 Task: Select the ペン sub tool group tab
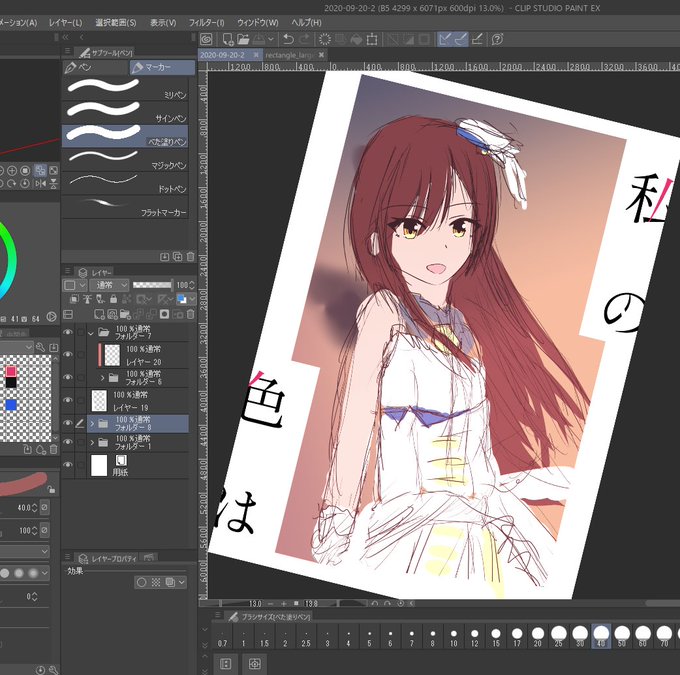(x=96, y=67)
